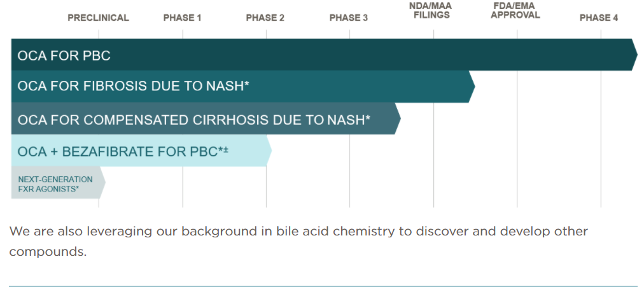Click OCA for compensated cirrhosis due to NASH bar
644x294 pixels.
pyautogui.click(x=206, y=118)
